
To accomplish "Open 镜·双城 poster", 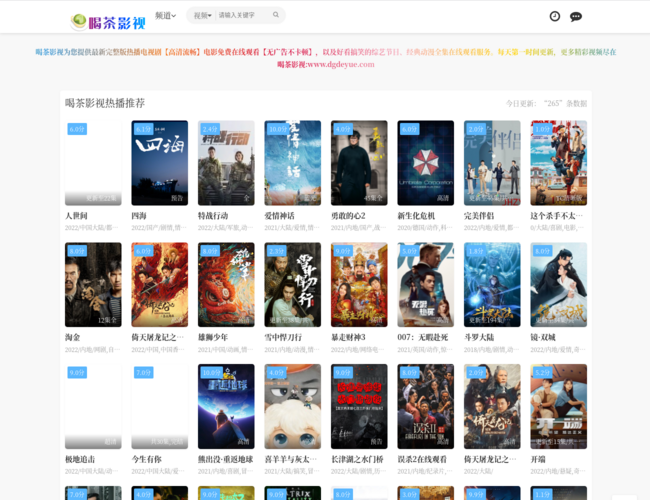I will click(x=559, y=285).
